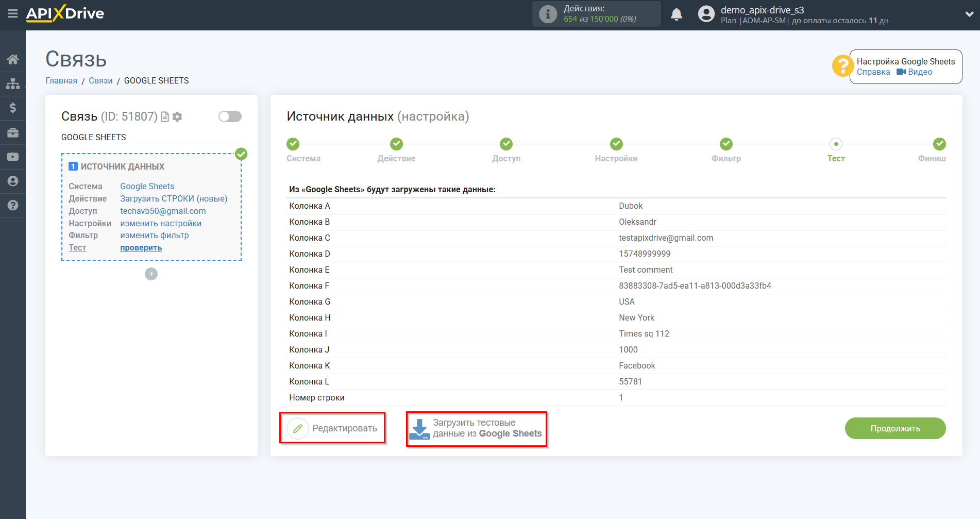Open the billing dollar sidebar icon
The height and width of the screenshot is (519, 980).
[13, 108]
